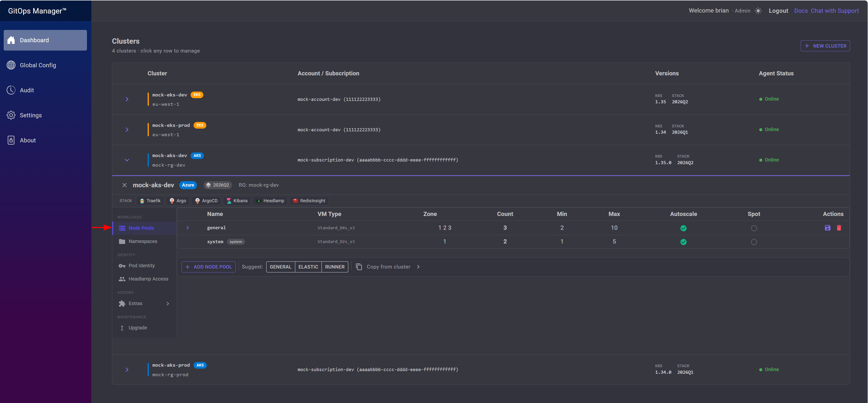Expand the mock-eks-dev cluster row

[127, 99]
